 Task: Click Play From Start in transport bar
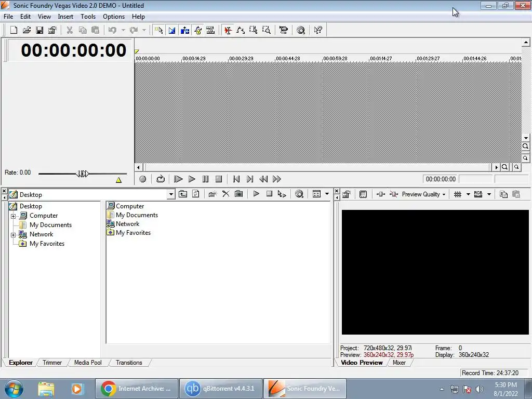(178, 179)
